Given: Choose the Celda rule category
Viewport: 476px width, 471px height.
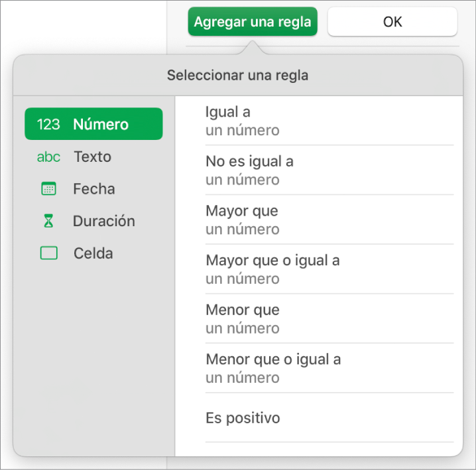Looking at the screenshot, I should coord(93,253).
